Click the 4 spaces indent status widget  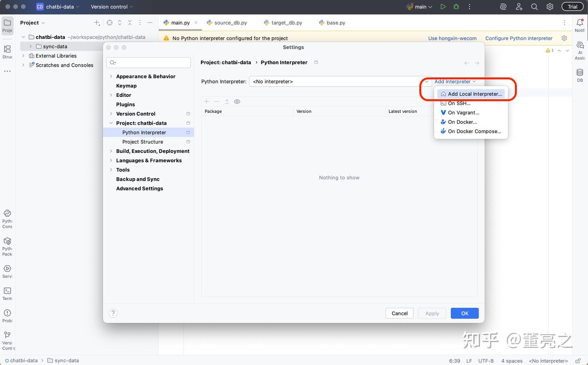[512, 361]
